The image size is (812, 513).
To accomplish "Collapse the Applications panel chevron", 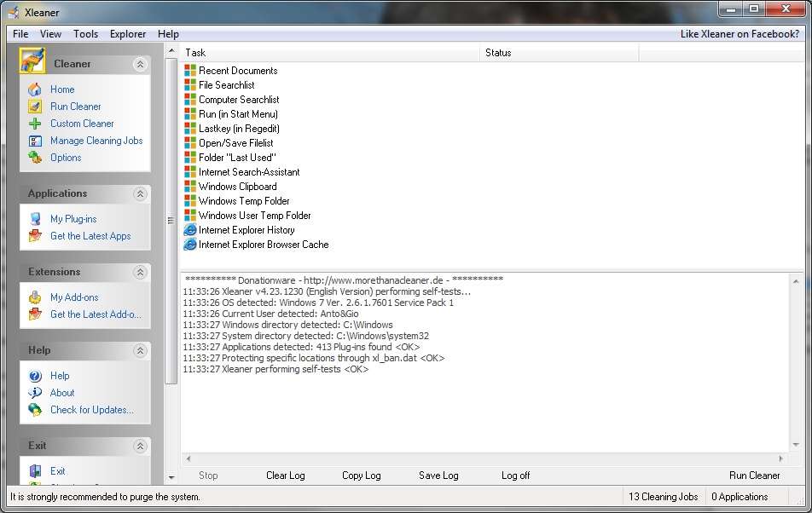I will (140, 194).
